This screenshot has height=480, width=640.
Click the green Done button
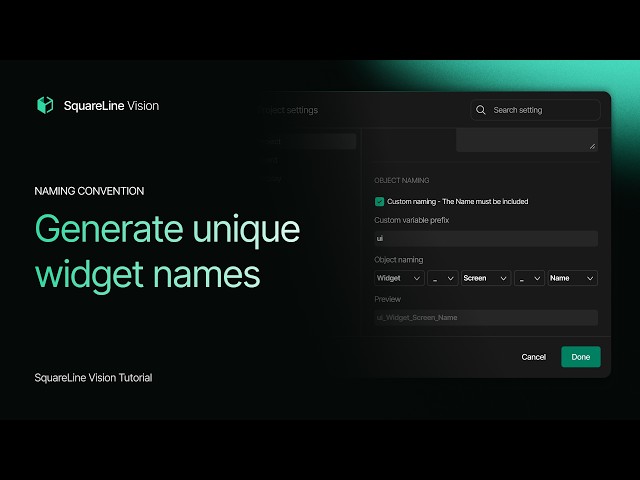tap(580, 357)
